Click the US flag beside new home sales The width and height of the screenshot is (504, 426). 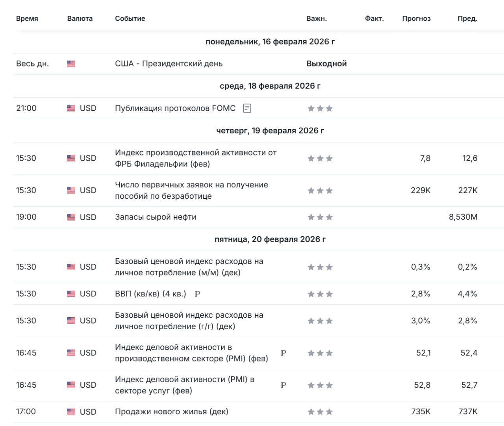(71, 412)
